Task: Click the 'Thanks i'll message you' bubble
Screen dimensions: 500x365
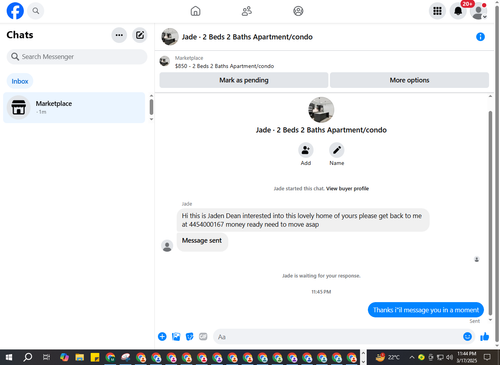Action: pos(426,310)
